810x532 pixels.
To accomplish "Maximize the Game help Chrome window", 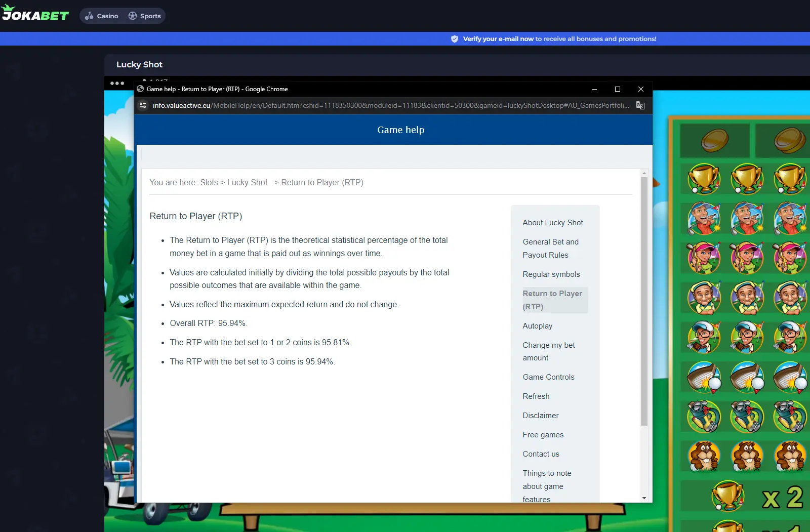I will point(618,89).
